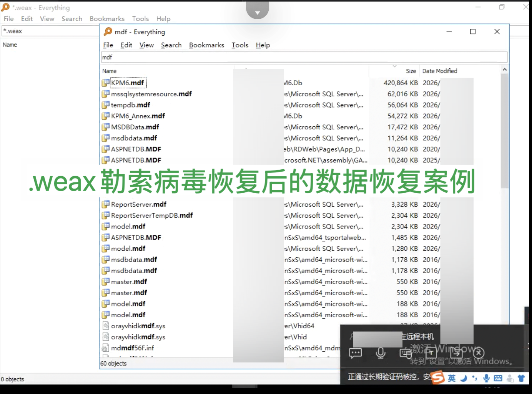Click the 56,064 KB size cell

pos(402,105)
